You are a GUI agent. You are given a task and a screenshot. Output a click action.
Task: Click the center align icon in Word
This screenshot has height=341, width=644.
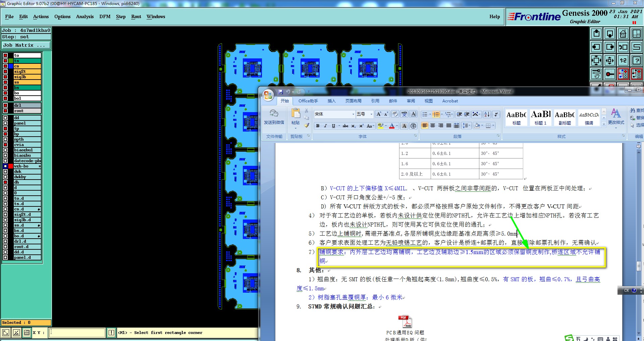433,126
